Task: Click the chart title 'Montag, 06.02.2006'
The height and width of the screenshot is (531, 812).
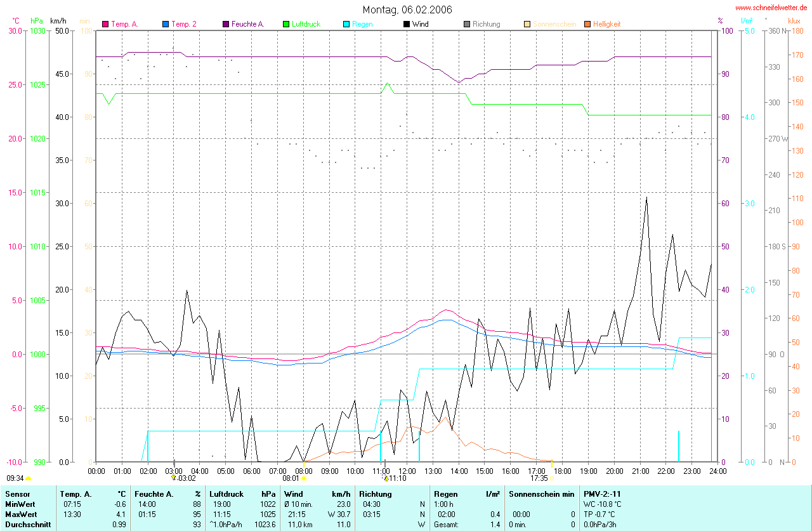Action: pos(407,10)
